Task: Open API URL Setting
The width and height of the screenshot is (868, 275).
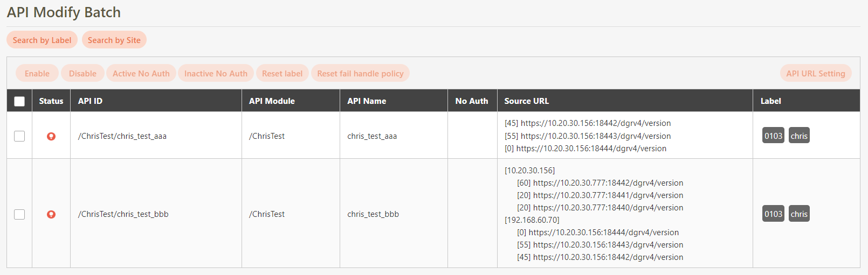Action: point(815,73)
